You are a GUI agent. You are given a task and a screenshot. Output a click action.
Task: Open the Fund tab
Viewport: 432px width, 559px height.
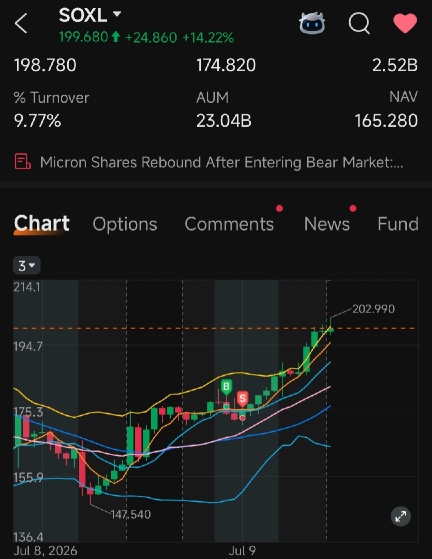point(398,224)
